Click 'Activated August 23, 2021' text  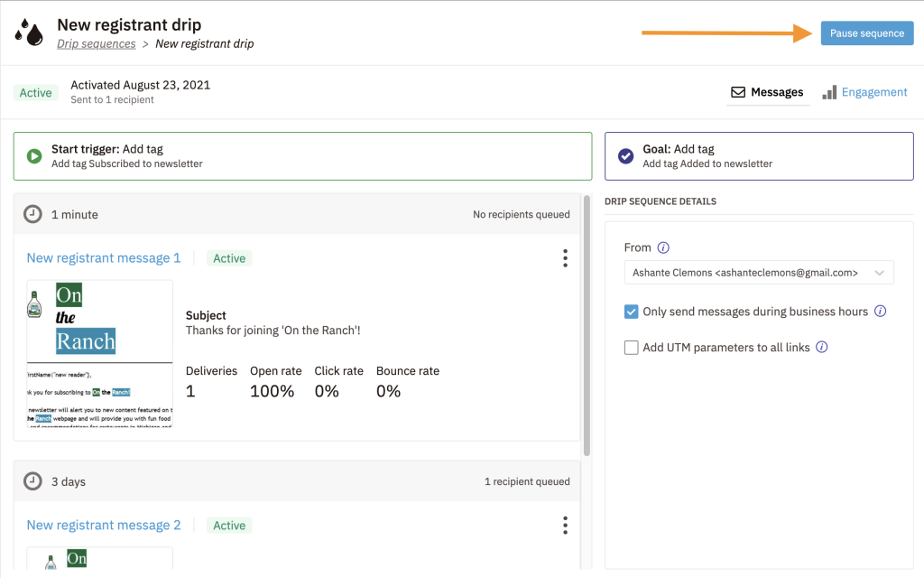[140, 85]
